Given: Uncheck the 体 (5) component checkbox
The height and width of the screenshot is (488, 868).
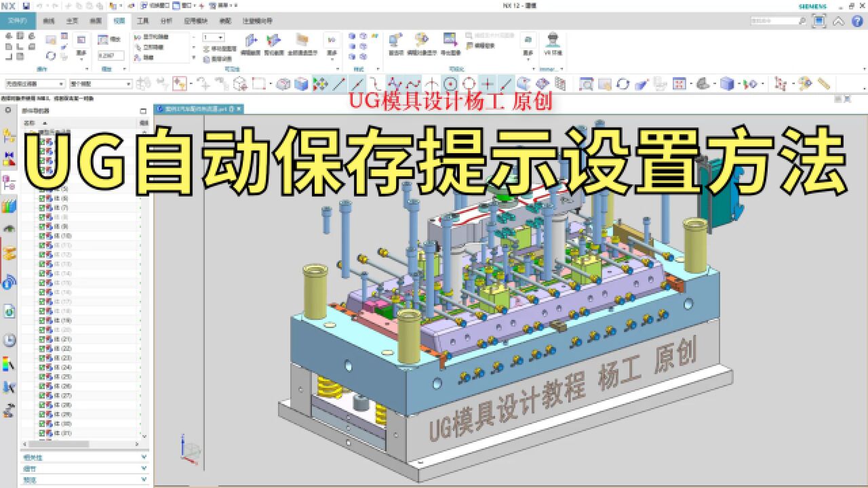Looking at the screenshot, I should pos(41,190).
